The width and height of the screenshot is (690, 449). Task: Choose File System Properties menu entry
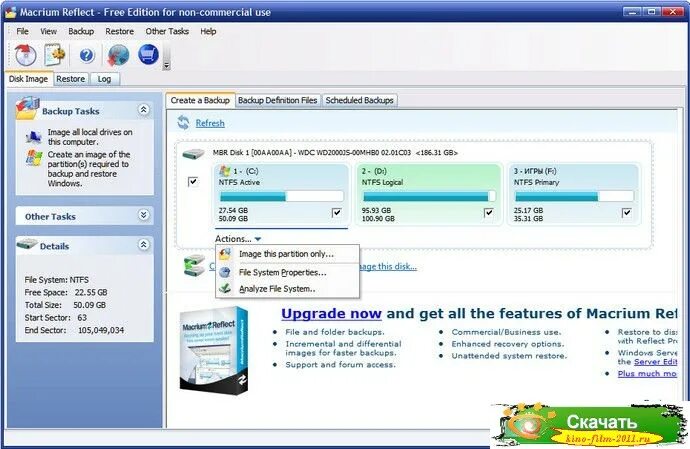pos(287,272)
